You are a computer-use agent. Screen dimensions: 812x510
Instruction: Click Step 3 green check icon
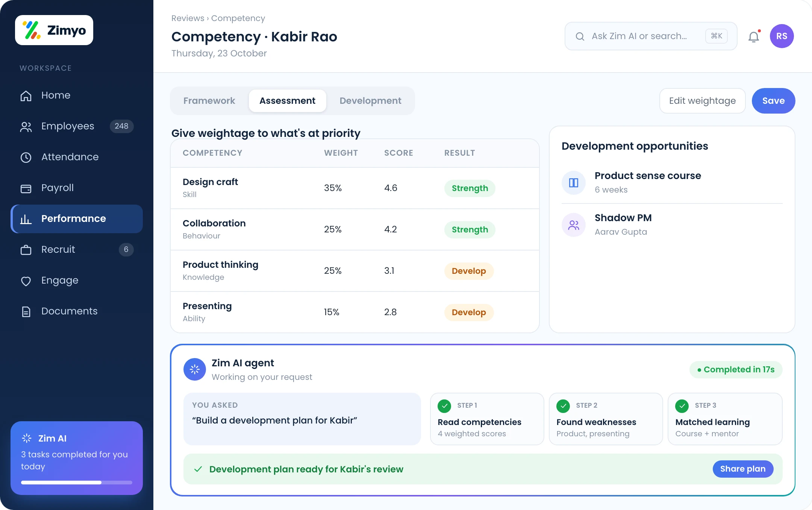(x=682, y=406)
